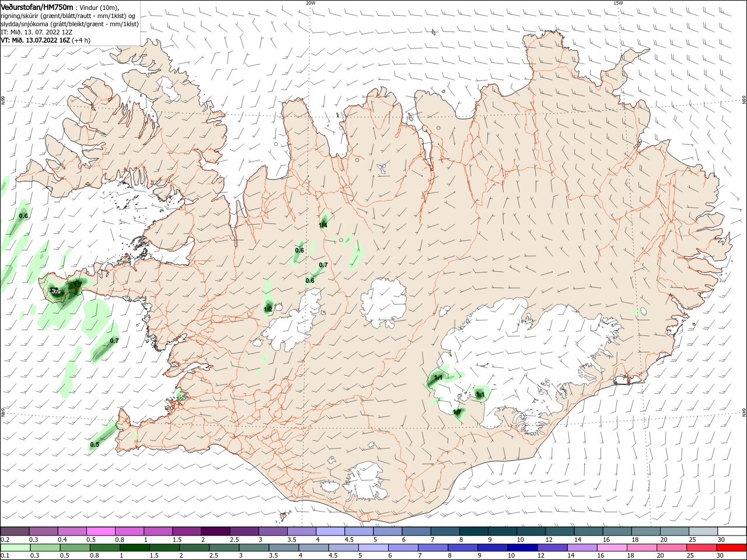Select the snow legend swatch labeled 1.5

coord(186,531)
